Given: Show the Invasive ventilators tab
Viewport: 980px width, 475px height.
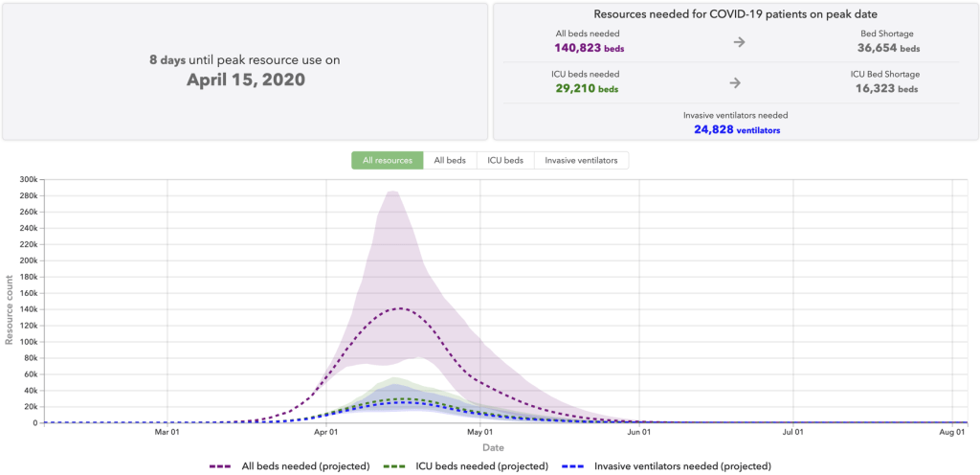Looking at the screenshot, I should tap(581, 160).
